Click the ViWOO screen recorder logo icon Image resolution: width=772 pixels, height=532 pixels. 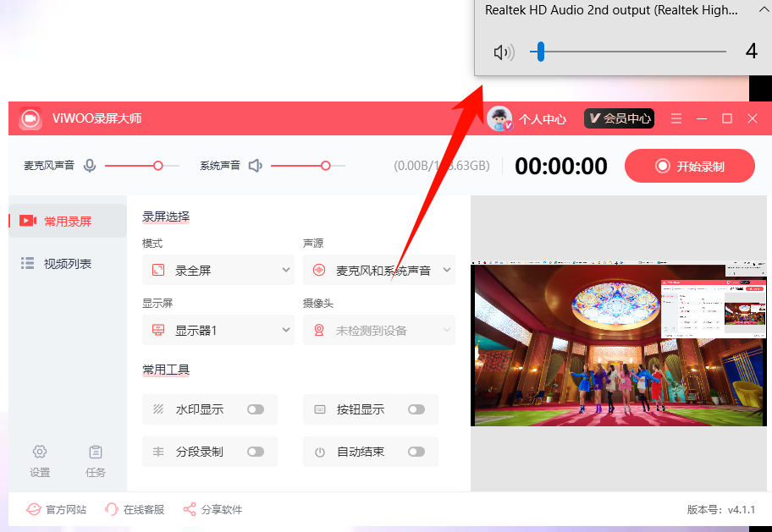tap(30, 118)
